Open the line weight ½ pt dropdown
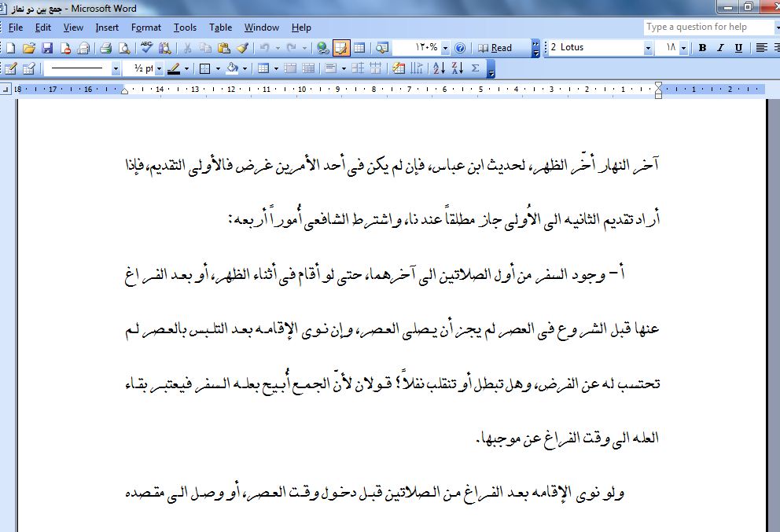The width and height of the screenshot is (780, 532). coord(158,68)
